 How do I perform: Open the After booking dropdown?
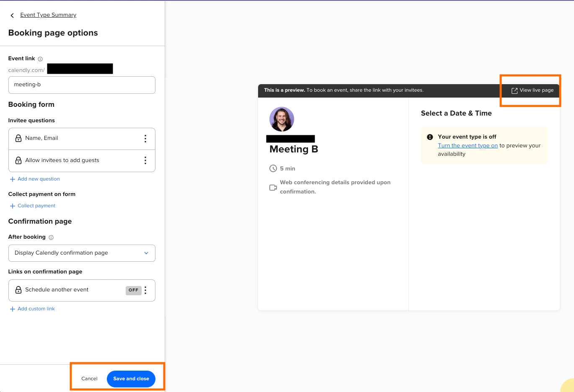(82, 253)
